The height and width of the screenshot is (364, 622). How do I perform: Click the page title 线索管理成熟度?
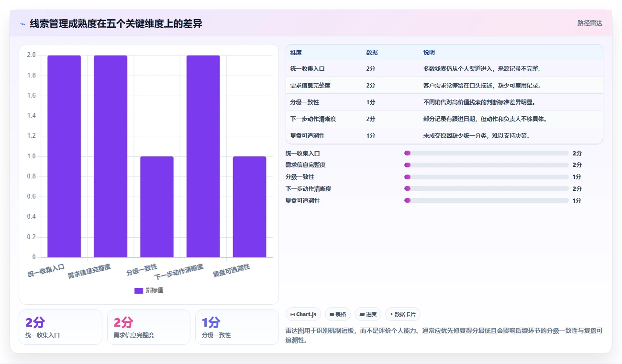click(x=116, y=23)
